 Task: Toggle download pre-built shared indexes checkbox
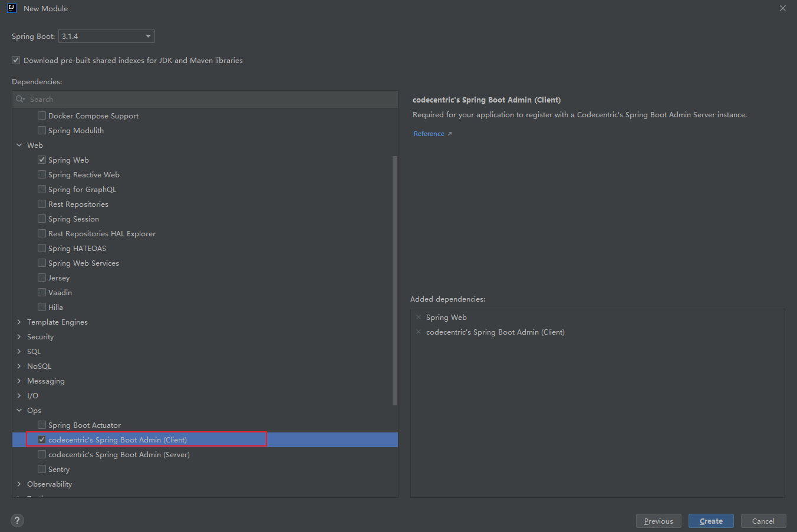(x=16, y=60)
